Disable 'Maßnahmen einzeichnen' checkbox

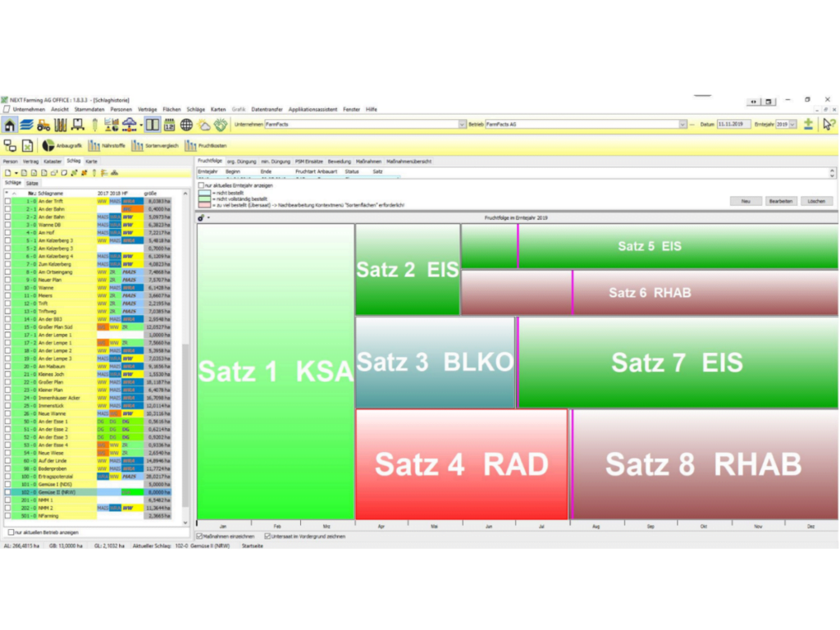tap(199, 534)
